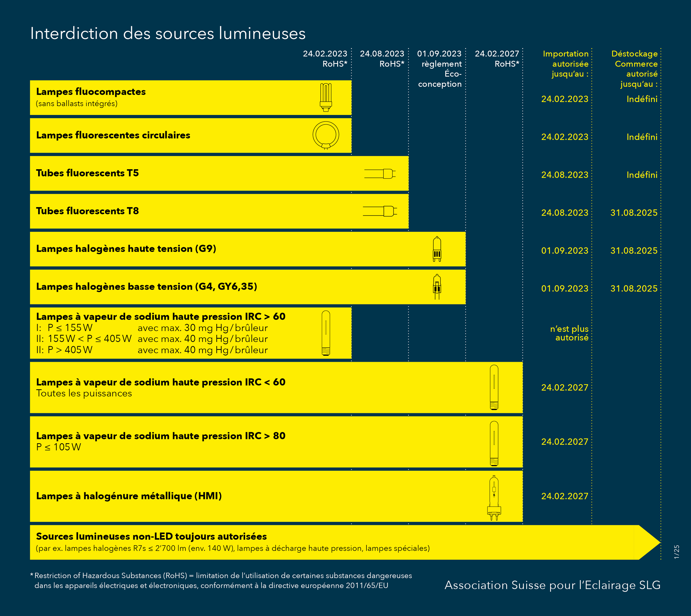This screenshot has height=616, width=691.
Task: Click sodium lamp icon in IRC < 60 row
Action: (x=494, y=387)
